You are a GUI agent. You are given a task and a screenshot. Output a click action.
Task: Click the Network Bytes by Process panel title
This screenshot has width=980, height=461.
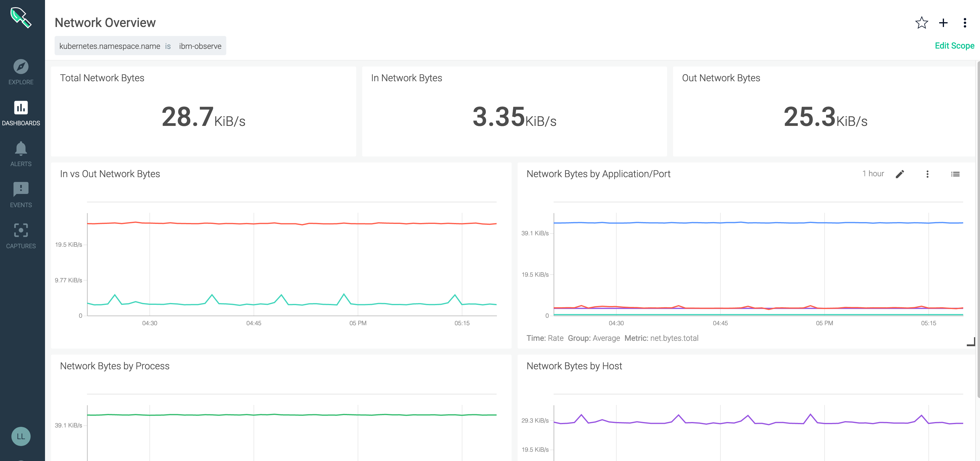click(114, 365)
